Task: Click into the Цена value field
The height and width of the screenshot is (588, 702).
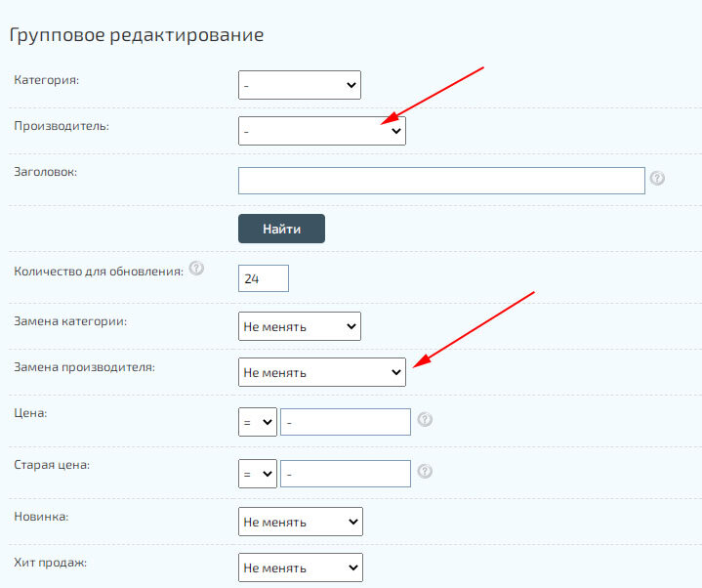Action: pyautogui.click(x=346, y=422)
